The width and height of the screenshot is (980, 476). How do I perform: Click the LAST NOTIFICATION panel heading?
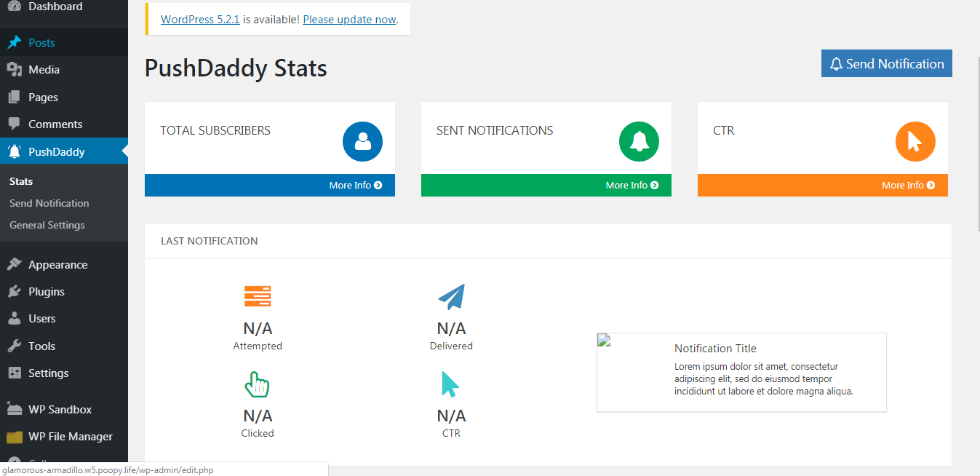(x=209, y=241)
